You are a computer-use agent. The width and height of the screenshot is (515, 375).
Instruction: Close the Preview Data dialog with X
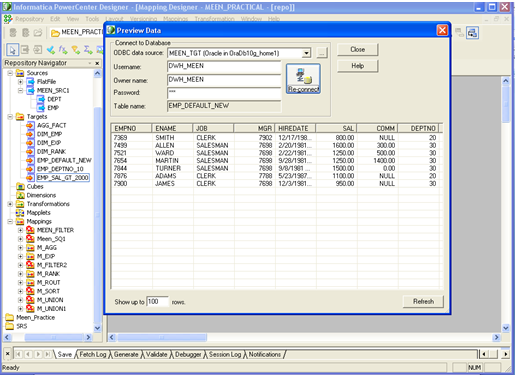coord(442,30)
